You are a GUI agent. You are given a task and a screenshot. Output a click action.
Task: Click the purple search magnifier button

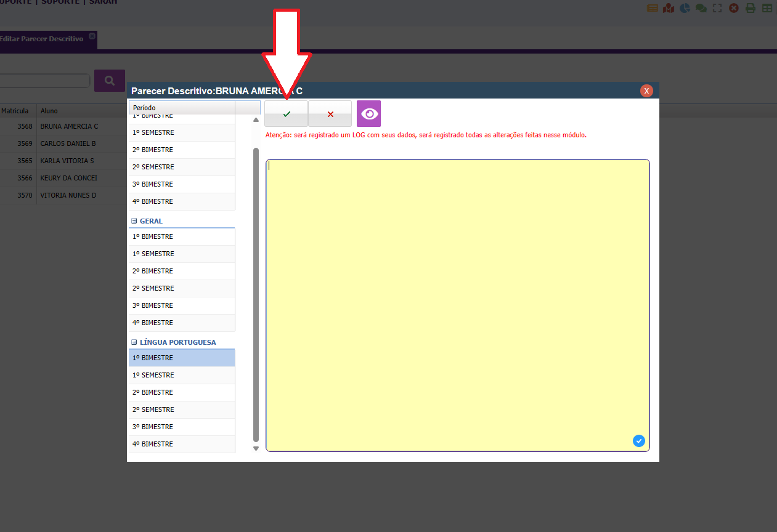(110, 81)
